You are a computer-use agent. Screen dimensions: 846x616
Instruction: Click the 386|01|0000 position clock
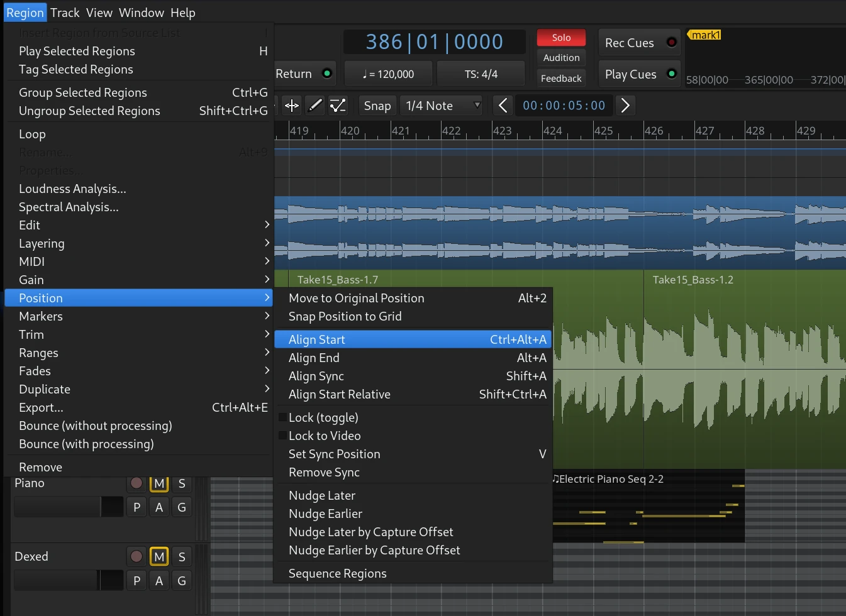point(434,41)
